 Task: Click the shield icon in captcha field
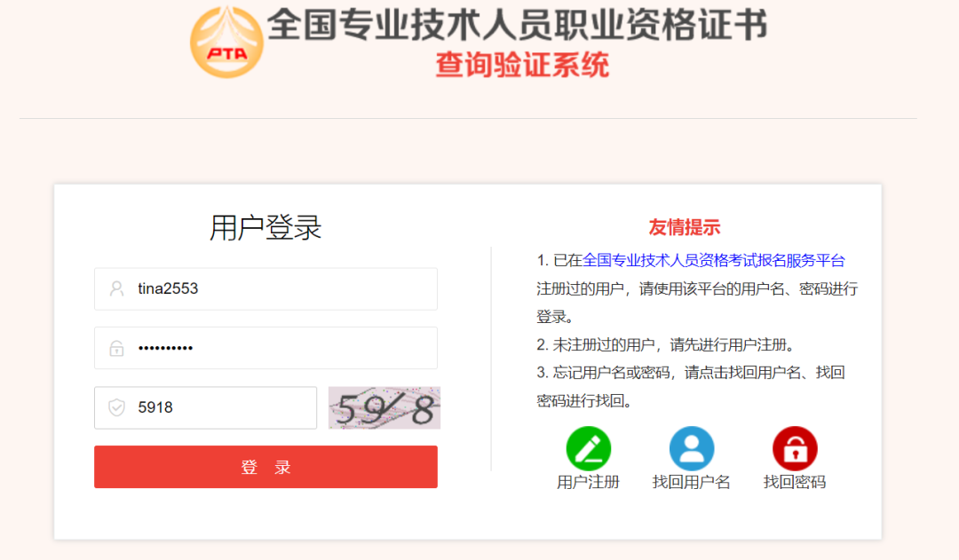[x=117, y=407]
